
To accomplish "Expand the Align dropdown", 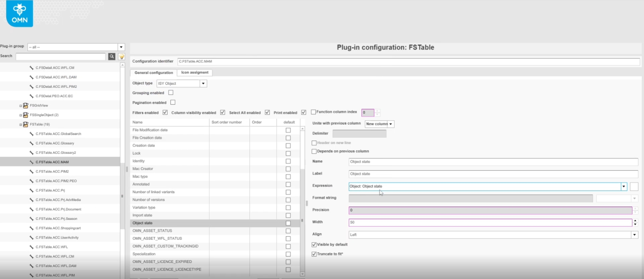I will coord(634,235).
